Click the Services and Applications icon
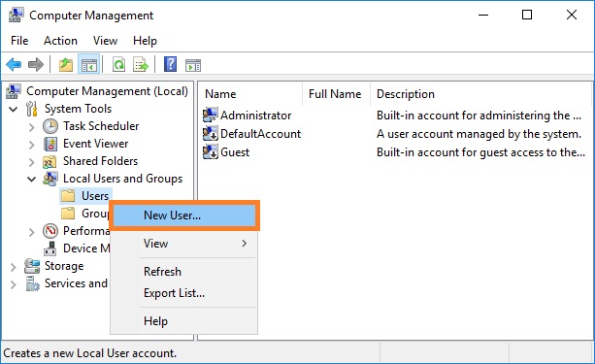 pyautogui.click(x=32, y=283)
